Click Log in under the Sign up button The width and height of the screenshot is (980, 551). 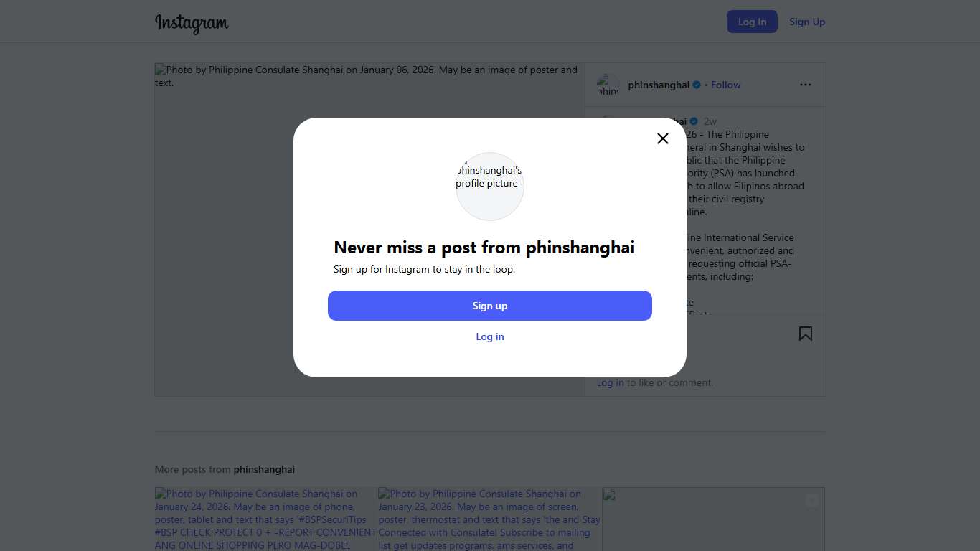click(x=490, y=336)
